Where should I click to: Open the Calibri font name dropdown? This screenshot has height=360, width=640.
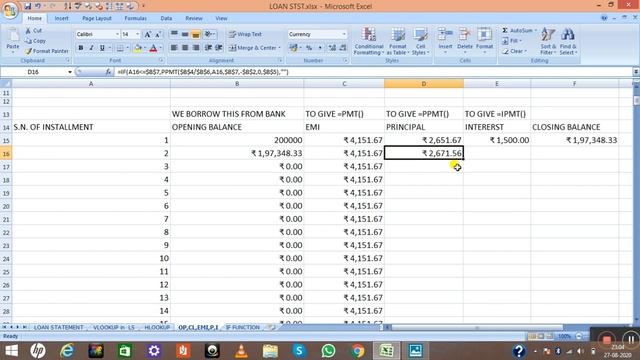[117, 34]
